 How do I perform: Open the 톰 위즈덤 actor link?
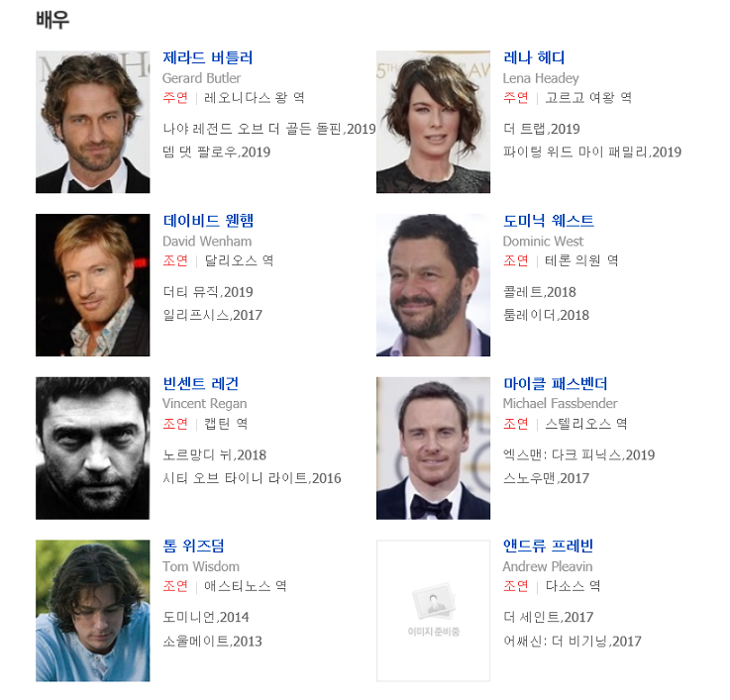click(194, 546)
